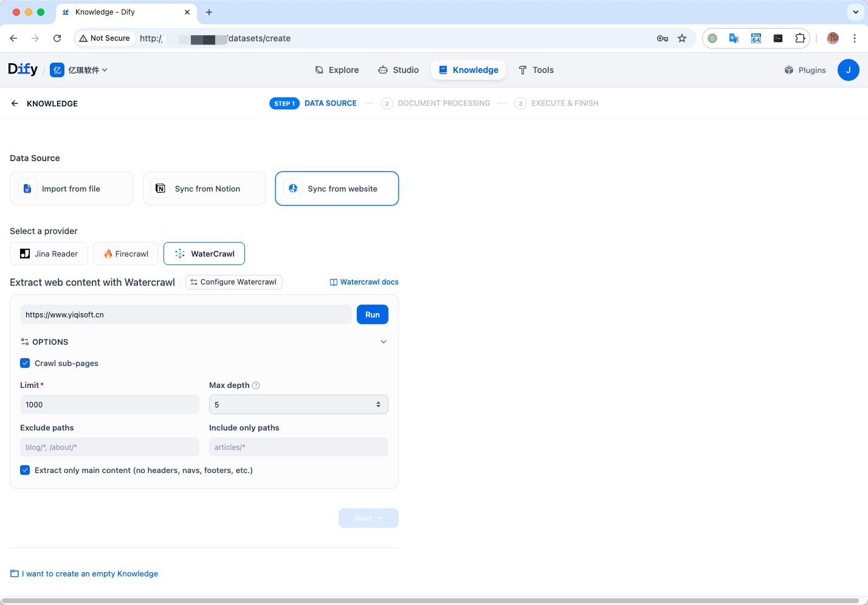
Task: Go to the Studio tab
Action: click(398, 70)
